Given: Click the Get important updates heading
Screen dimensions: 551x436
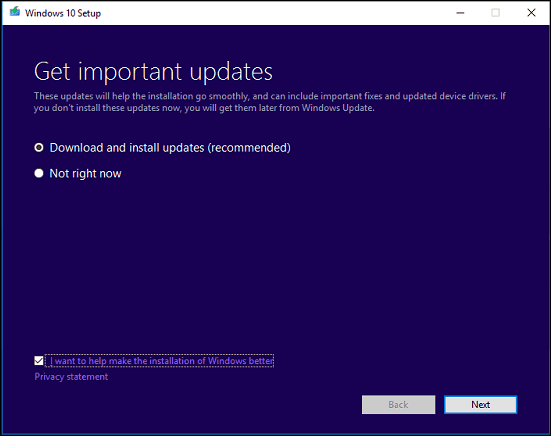Looking at the screenshot, I should (153, 72).
